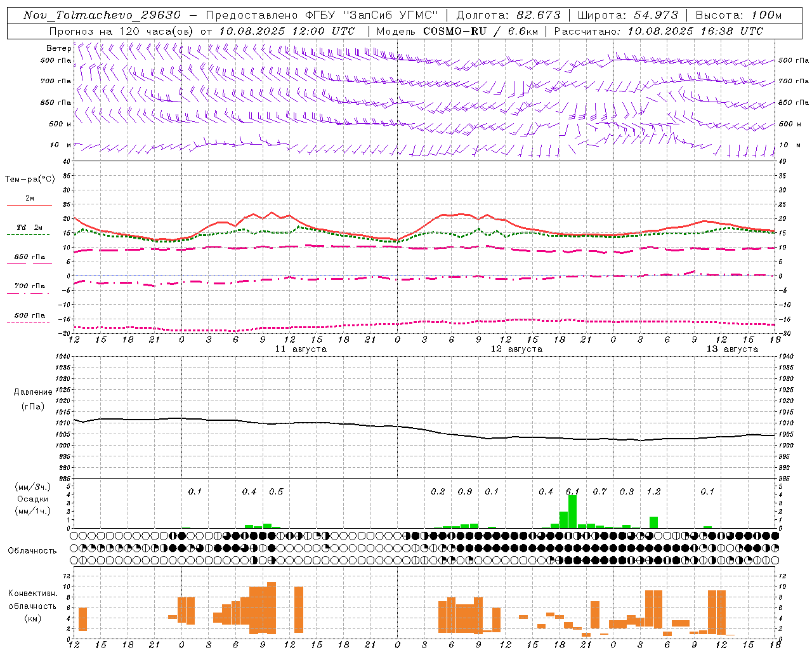
Task: Click the precipitation amount '0.7'
Action: pyautogui.click(x=599, y=491)
